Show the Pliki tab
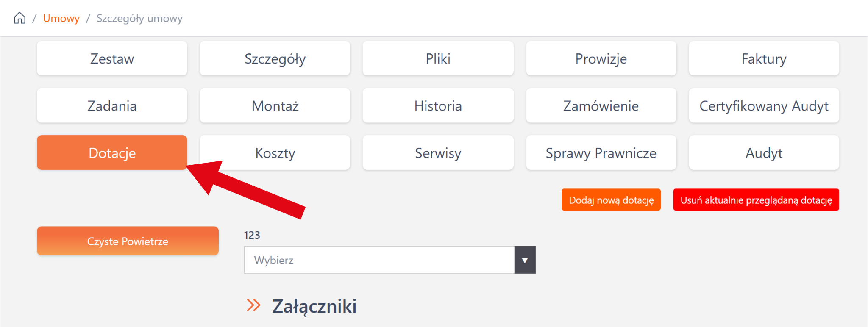Image resolution: width=868 pixels, height=327 pixels. 438,58
